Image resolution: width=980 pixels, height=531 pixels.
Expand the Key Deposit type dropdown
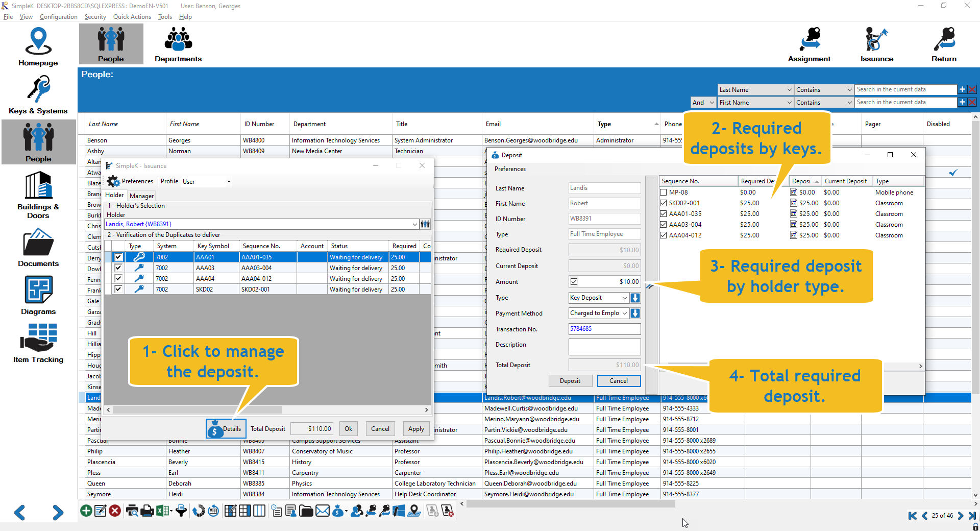[624, 298]
